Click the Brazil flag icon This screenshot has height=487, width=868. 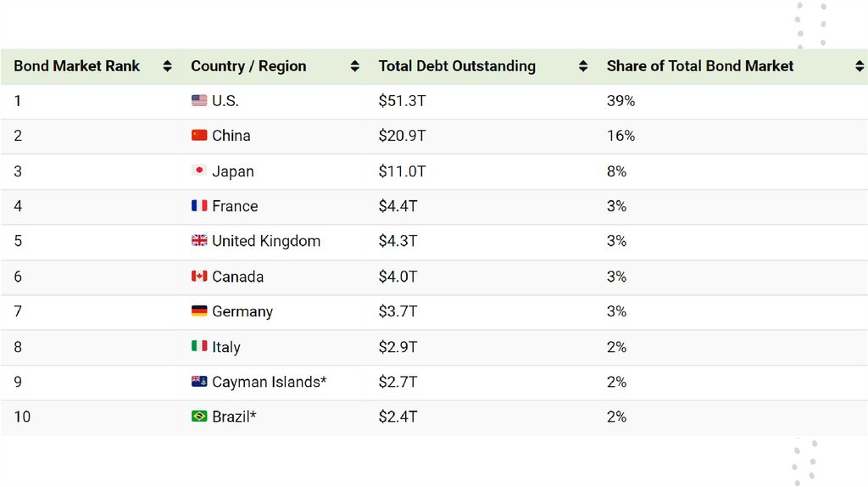pos(199,417)
